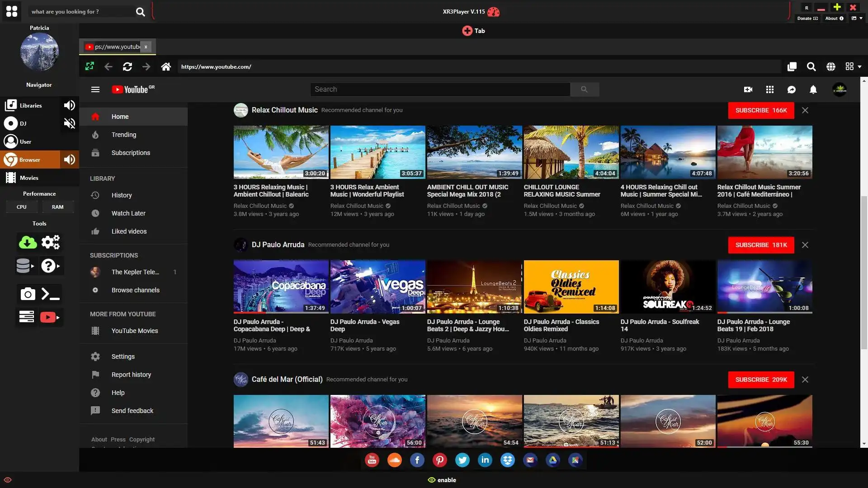Open Liked videos list

(134, 231)
